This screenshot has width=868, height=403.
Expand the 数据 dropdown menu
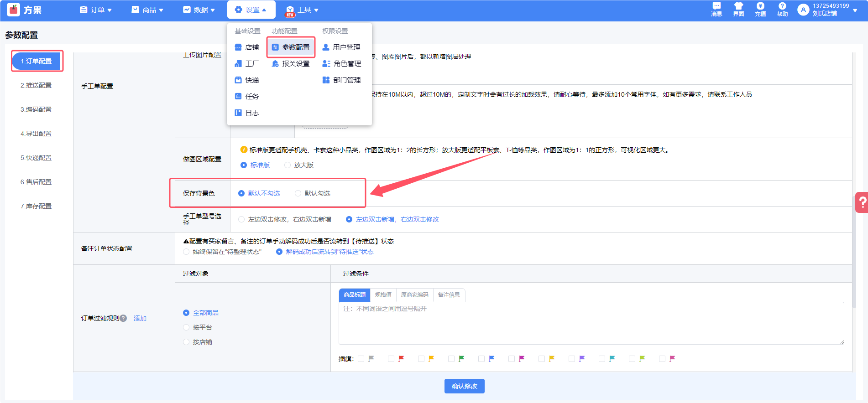coord(199,10)
